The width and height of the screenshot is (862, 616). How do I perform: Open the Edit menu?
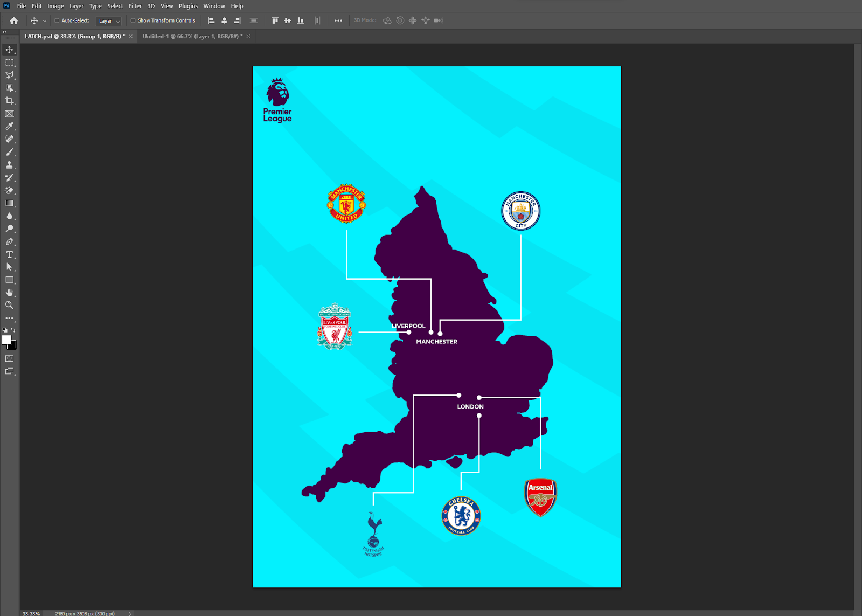tap(37, 6)
